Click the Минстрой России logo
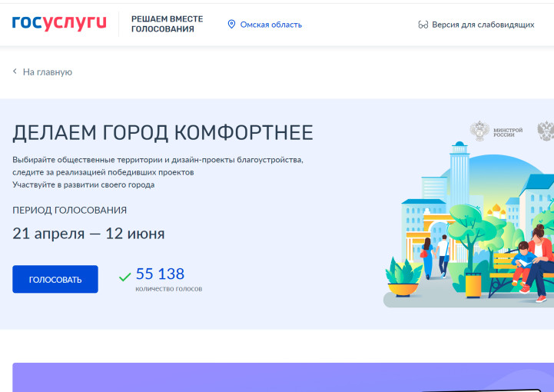Screen dimensions: 554x392 [x=496, y=131]
